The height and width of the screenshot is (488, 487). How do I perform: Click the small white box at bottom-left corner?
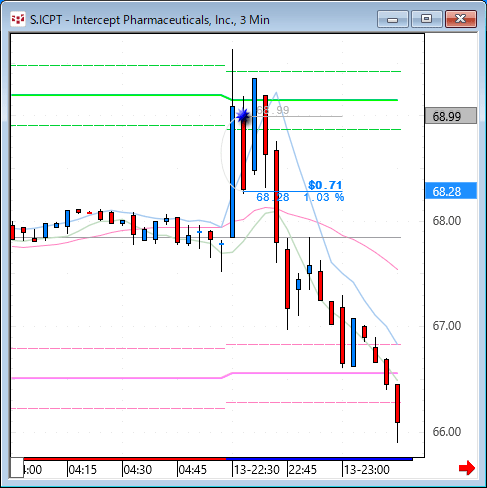click(x=17, y=468)
